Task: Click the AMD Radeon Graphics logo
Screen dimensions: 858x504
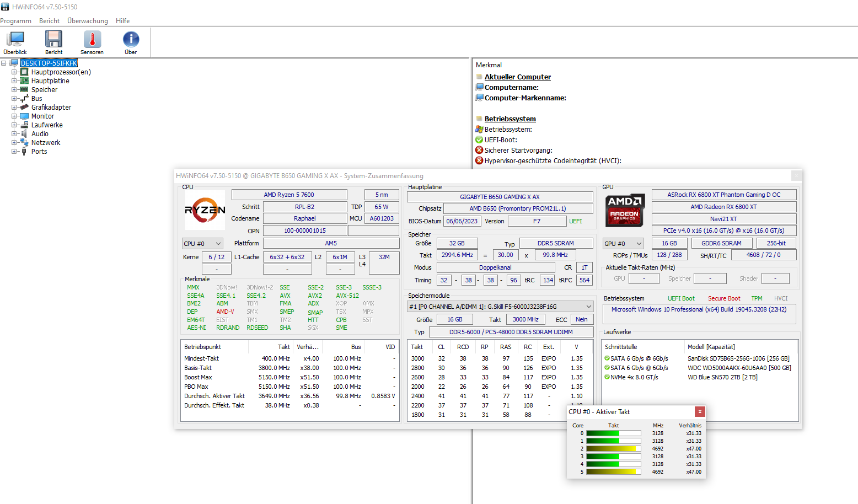Action: click(625, 210)
